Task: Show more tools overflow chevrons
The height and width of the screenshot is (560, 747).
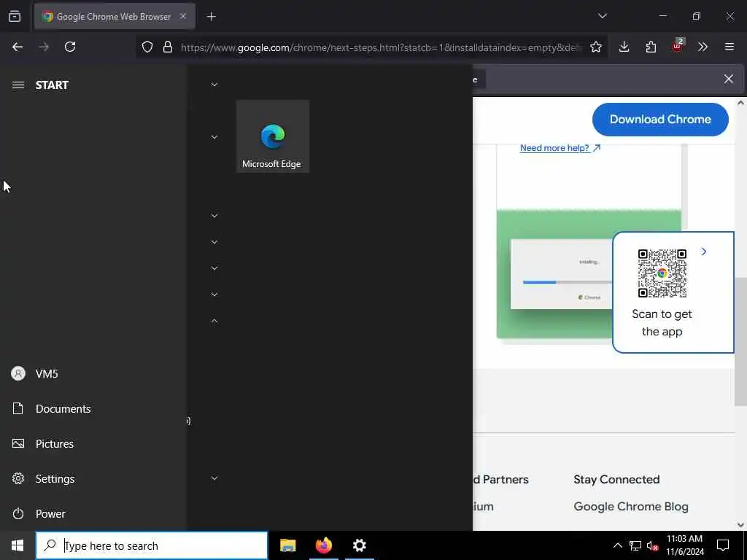Action: 703,47
